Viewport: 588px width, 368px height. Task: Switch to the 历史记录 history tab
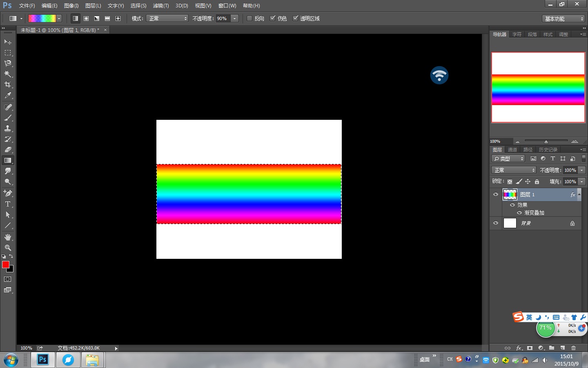point(548,150)
